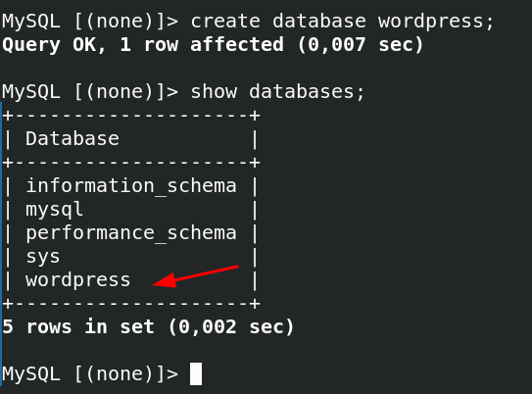Click the 'sys' database row
Screen dimensions: 532x394
(130, 257)
